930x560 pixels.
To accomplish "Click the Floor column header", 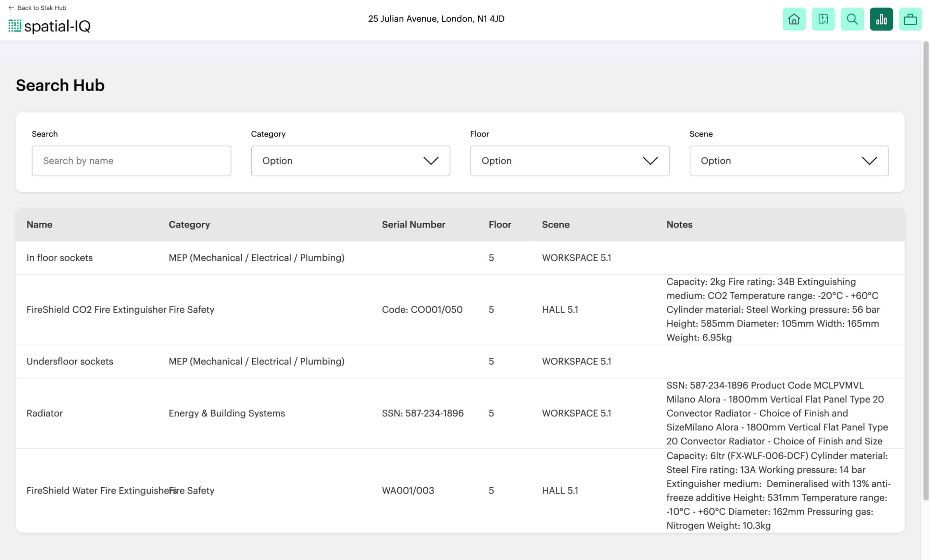I will point(500,225).
